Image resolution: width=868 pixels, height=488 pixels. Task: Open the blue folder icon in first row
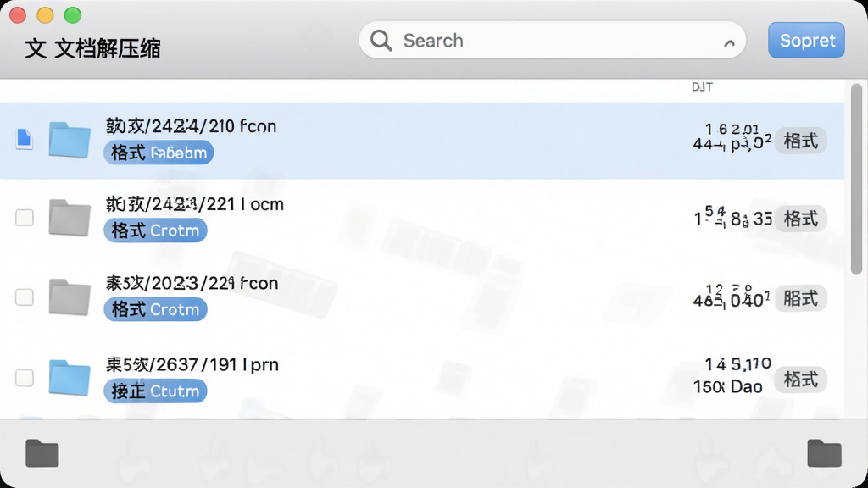70,140
